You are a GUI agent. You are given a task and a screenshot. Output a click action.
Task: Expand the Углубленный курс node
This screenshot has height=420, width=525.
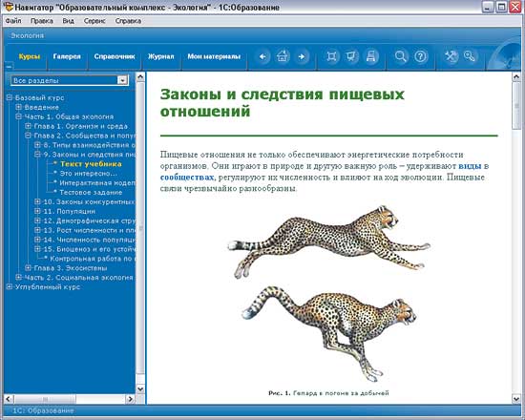10,286
